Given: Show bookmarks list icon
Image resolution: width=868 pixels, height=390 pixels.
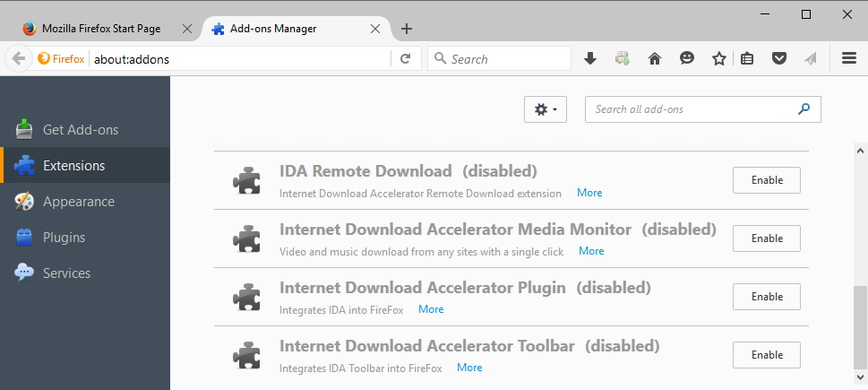Looking at the screenshot, I should click(x=747, y=58).
